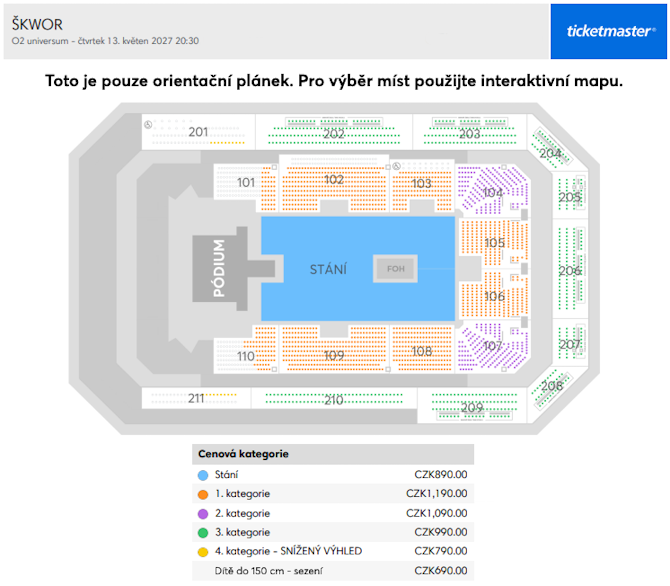Select upper section 210
Viewport: 670px width, 586px height.
[x=334, y=398]
